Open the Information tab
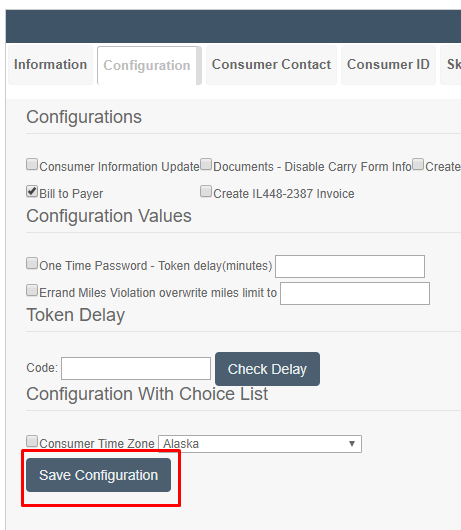This screenshot has height=530, width=461. [x=50, y=65]
